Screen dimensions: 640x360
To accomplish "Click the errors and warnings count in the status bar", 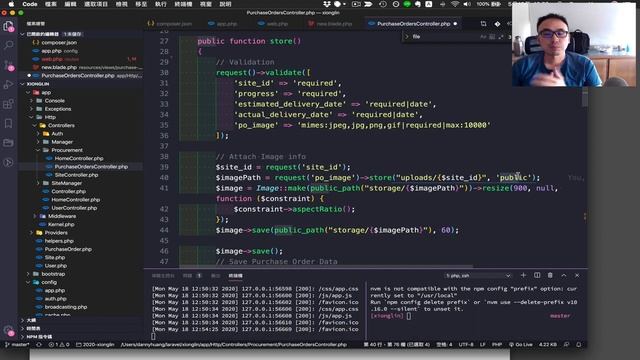I will pos(59,344).
